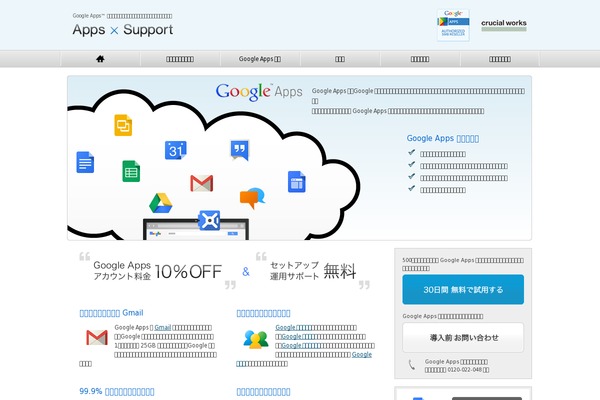Click the Google Sites blue page icon
The height and width of the screenshot is (400, 600).
297,181
